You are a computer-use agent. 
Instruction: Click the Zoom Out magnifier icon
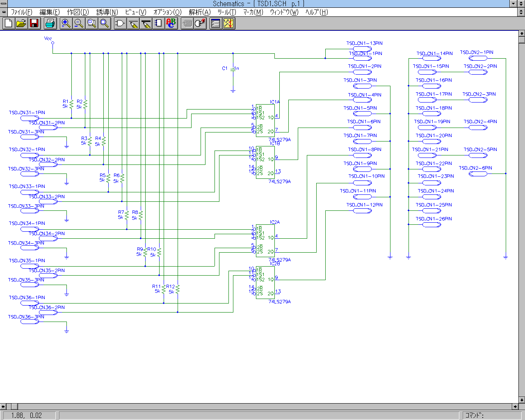(x=79, y=23)
